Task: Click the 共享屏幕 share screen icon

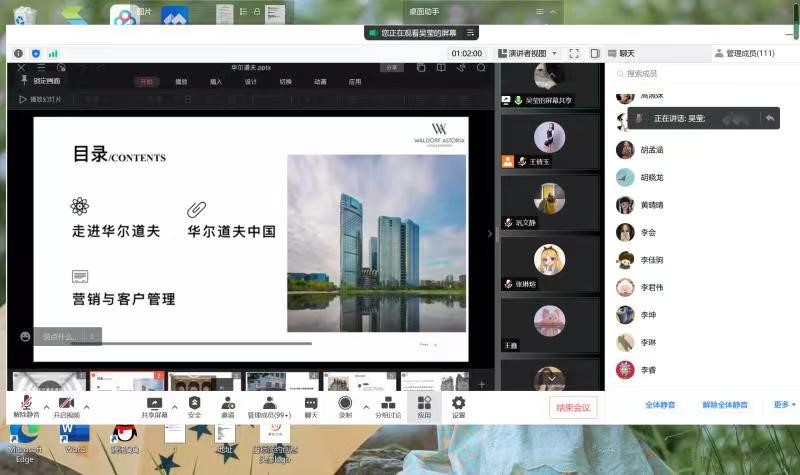Action: tap(154, 404)
